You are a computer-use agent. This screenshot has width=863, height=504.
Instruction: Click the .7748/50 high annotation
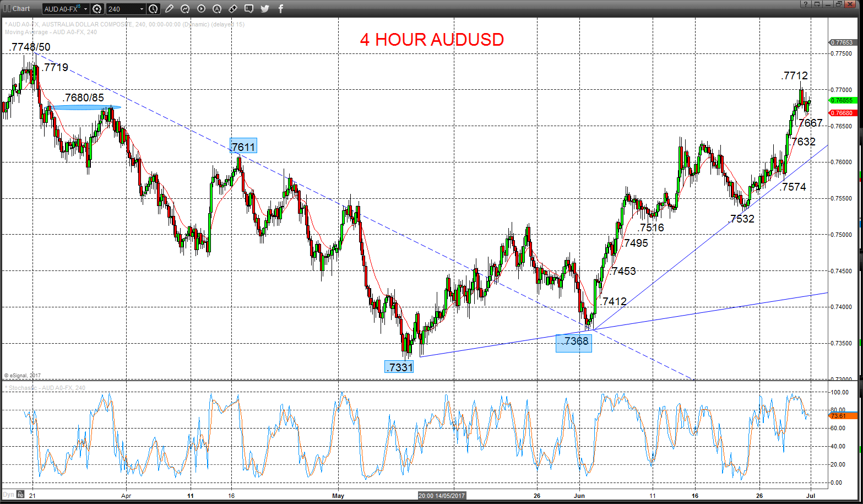click(x=30, y=47)
